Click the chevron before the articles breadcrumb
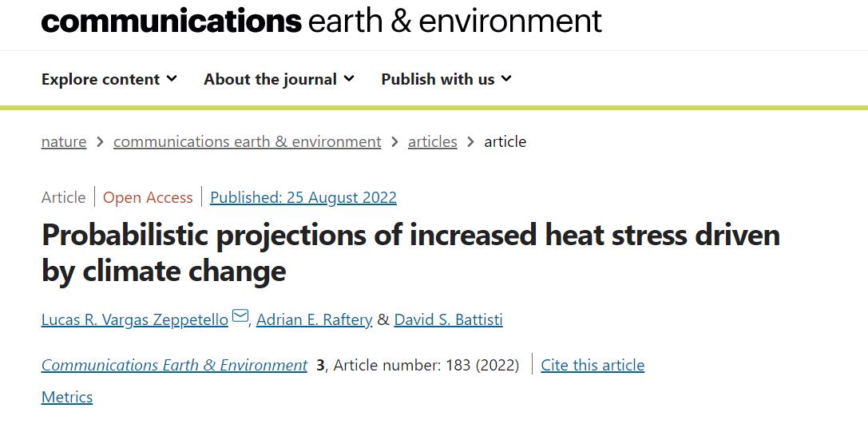 (394, 141)
